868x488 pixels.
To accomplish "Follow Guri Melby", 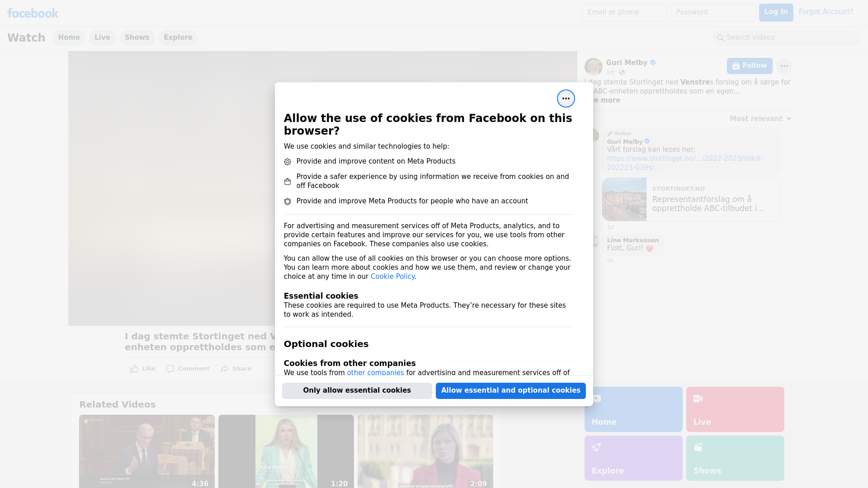I will pos(750,66).
